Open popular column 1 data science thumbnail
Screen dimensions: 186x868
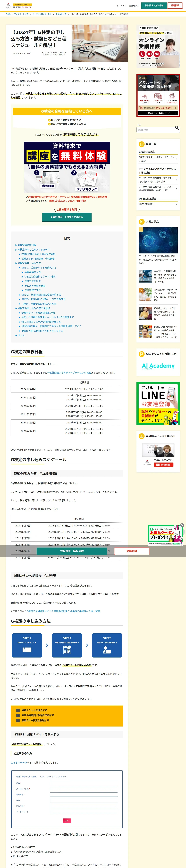158,240
